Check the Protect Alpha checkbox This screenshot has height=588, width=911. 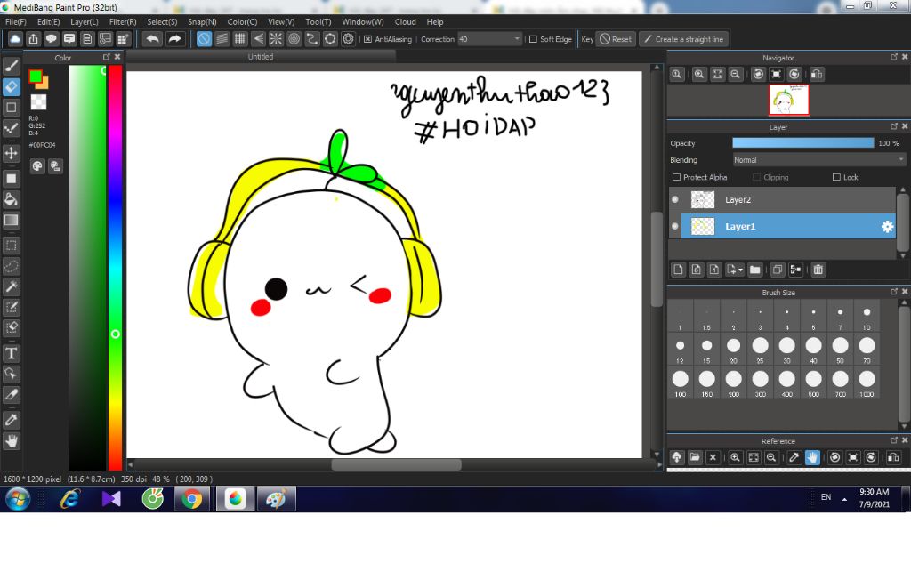[676, 177]
